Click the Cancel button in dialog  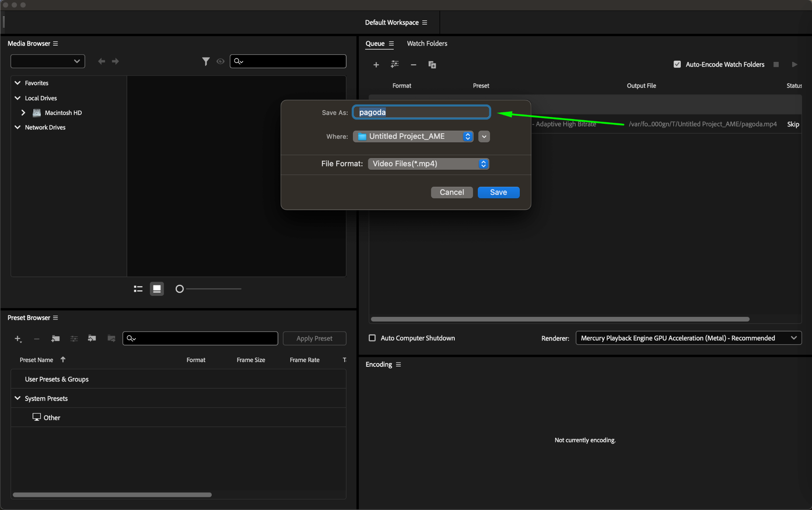pyautogui.click(x=452, y=192)
